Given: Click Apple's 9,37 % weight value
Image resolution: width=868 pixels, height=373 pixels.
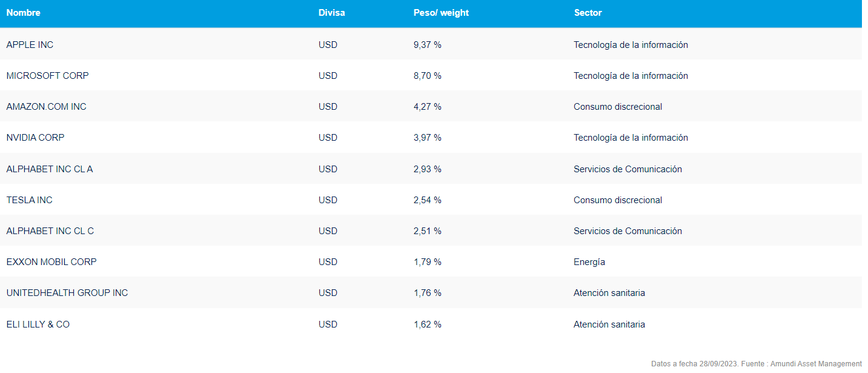Looking at the screenshot, I should [427, 45].
